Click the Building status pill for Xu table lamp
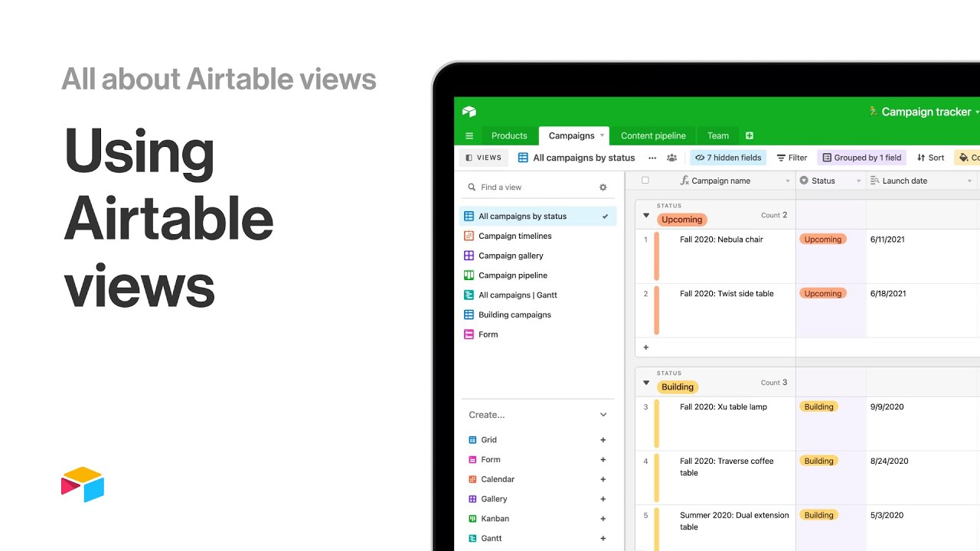The width and height of the screenshot is (980, 551). click(818, 407)
